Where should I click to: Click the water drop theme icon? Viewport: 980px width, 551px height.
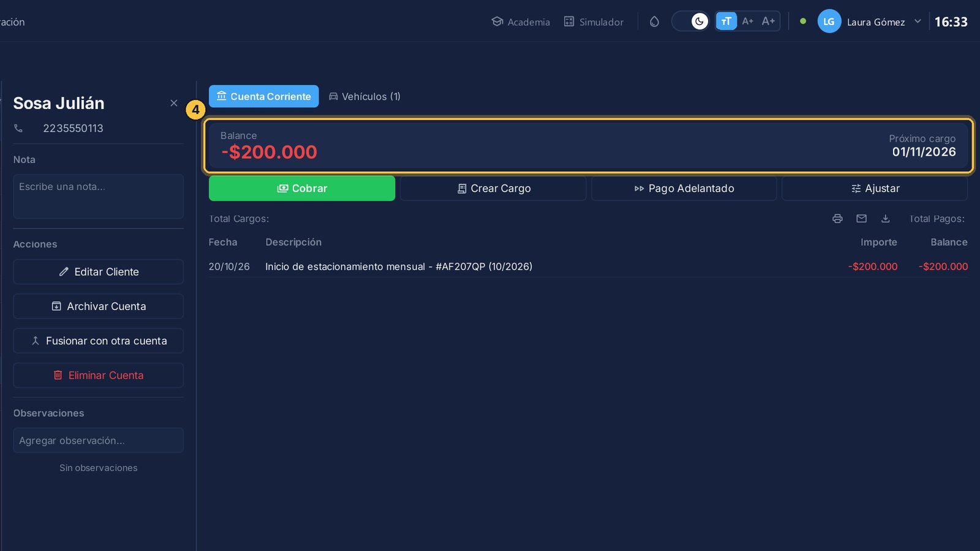[x=654, y=21]
